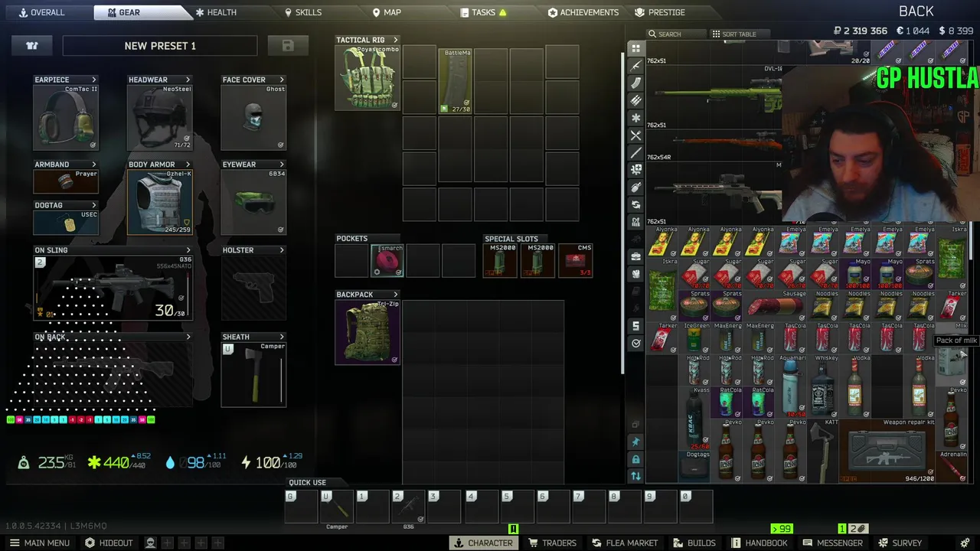Image resolution: width=980 pixels, height=551 pixels.
Task: Expand the Eyewear slot arrow
Action: (x=282, y=165)
